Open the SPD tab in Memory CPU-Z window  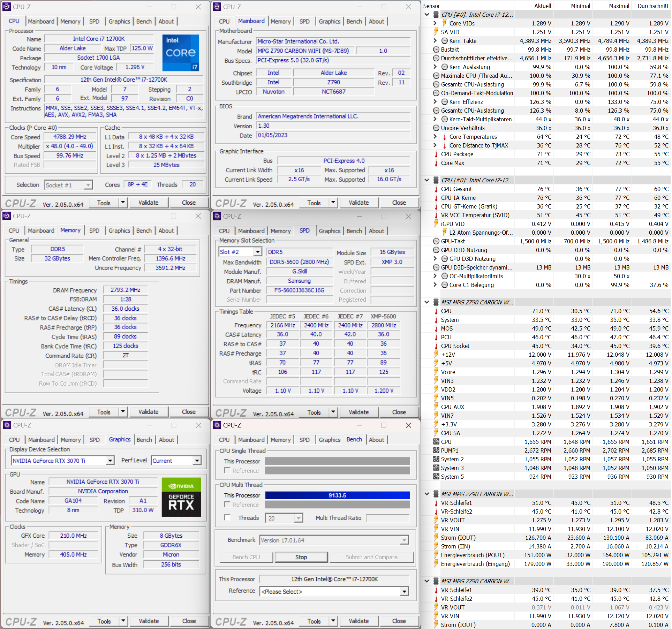[94, 230]
